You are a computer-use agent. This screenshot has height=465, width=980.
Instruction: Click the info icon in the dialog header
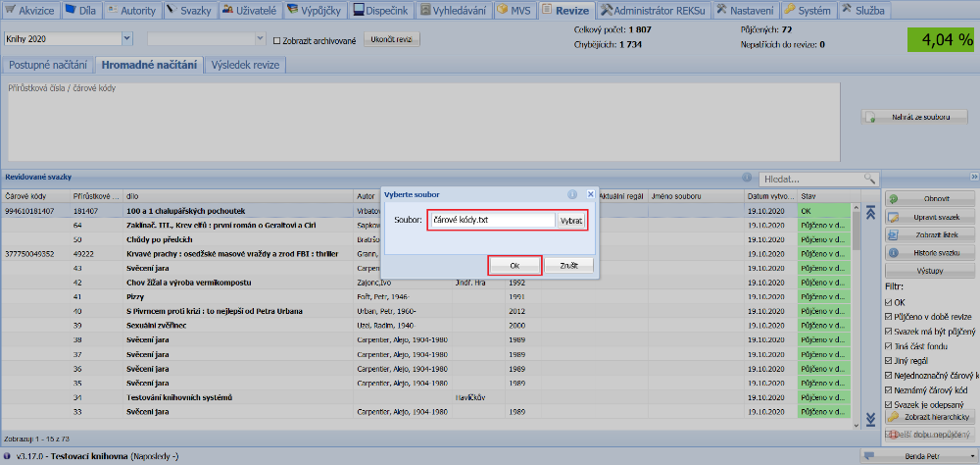(571, 194)
